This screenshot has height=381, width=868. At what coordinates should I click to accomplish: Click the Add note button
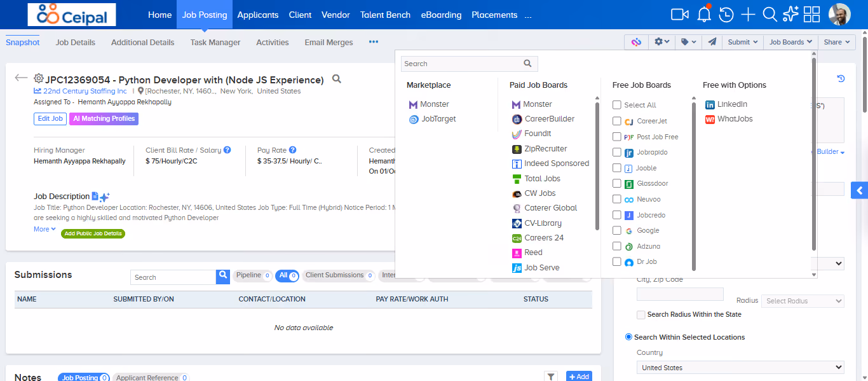point(579,377)
